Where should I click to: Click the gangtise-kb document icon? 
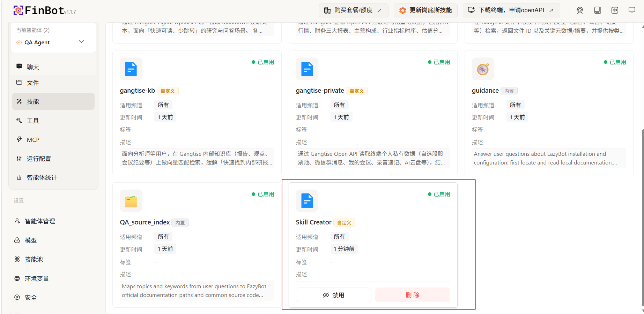click(x=131, y=69)
